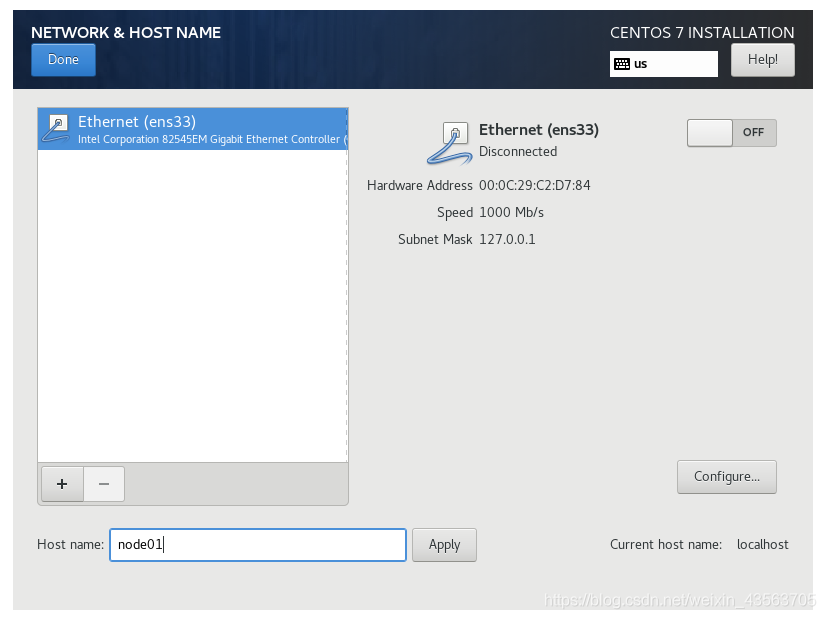Add a new network device with plus
The height and width of the screenshot is (619, 826).
[x=62, y=484]
